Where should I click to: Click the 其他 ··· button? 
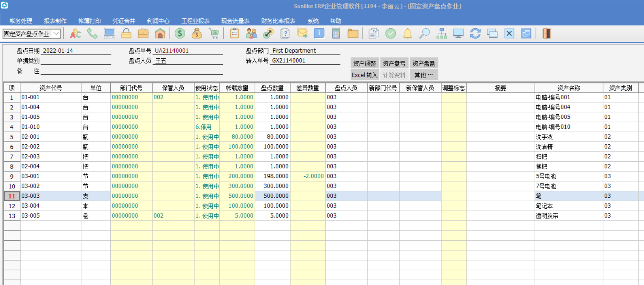coord(424,75)
